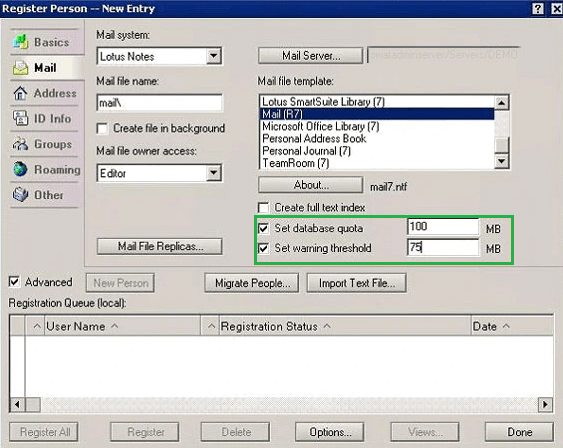Click the About button for template

tap(311, 185)
